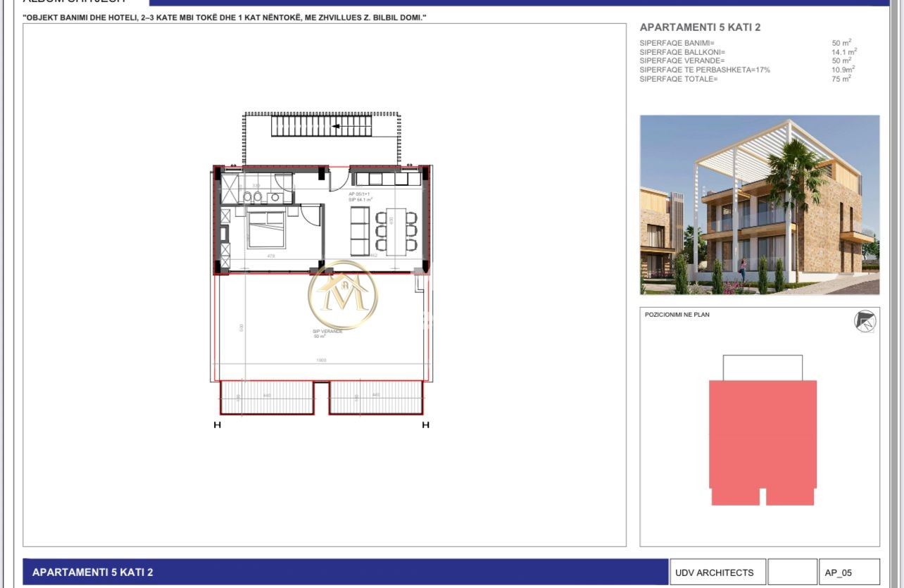Image resolution: width=904 pixels, height=588 pixels.
Task: Click the "SIPERFAQE TE PERBASHKETA=17%" label
Action: [705, 70]
